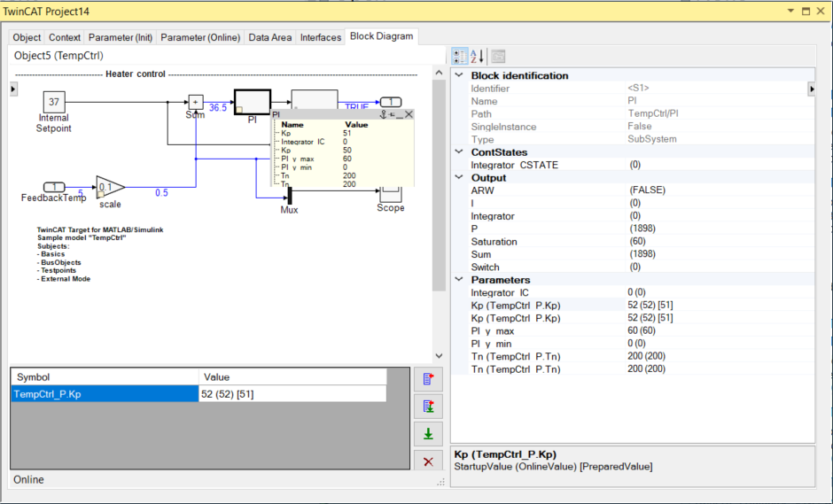Click the red X delete button
The image size is (833, 504).
point(428,461)
